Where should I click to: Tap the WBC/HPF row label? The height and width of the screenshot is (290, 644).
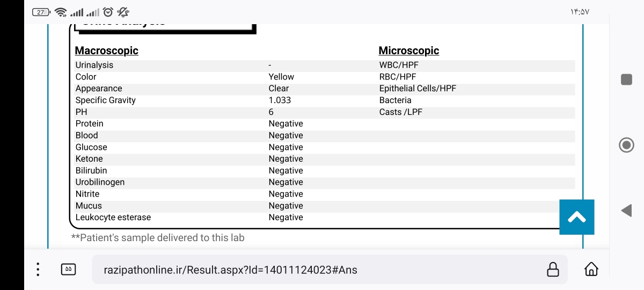(x=399, y=65)
